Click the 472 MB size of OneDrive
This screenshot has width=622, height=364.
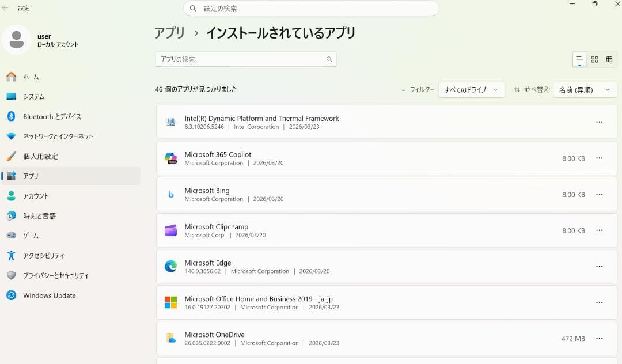click(573, 339)
